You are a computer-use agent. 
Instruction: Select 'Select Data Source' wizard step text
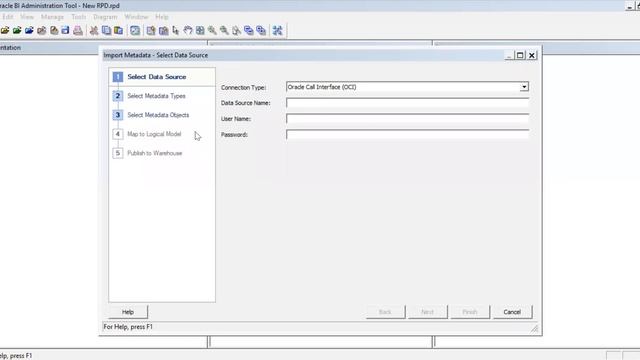point(157,77)
